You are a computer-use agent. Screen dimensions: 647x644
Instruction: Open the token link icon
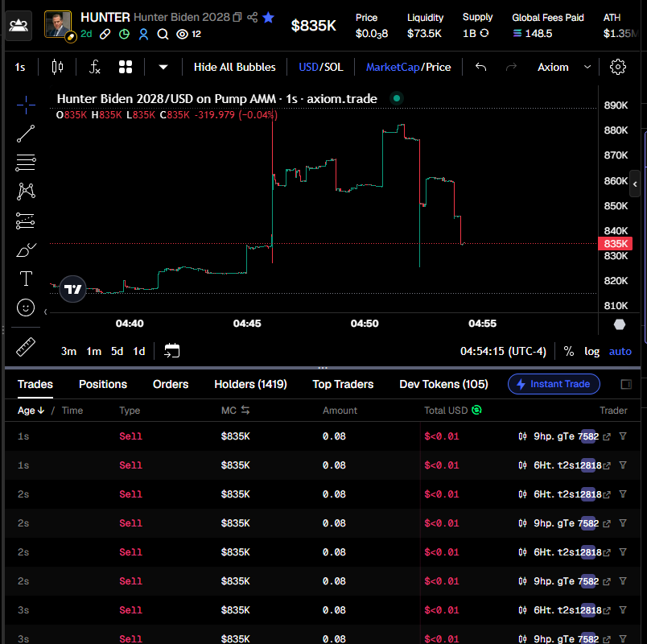pyautogui.click(x=105, y=35)
